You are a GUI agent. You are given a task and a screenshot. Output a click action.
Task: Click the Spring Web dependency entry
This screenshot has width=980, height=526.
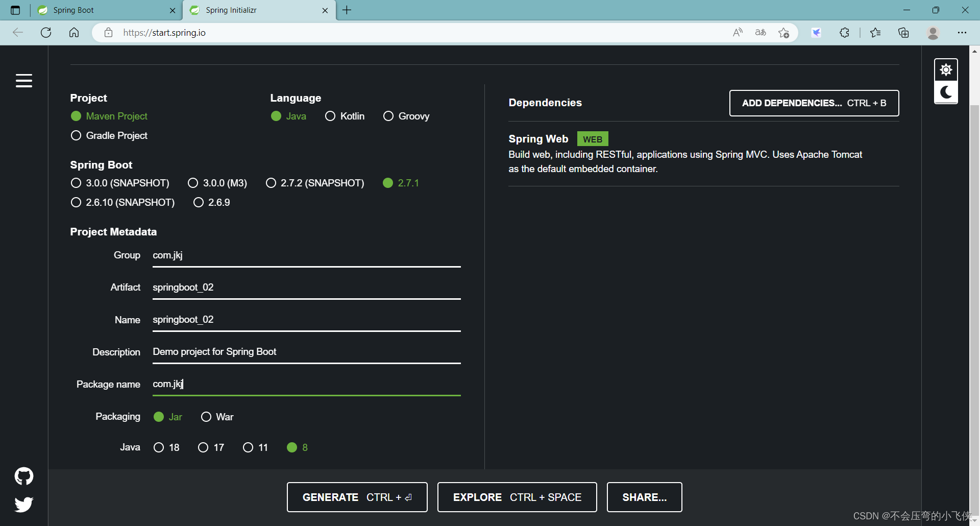coord(703,154)
